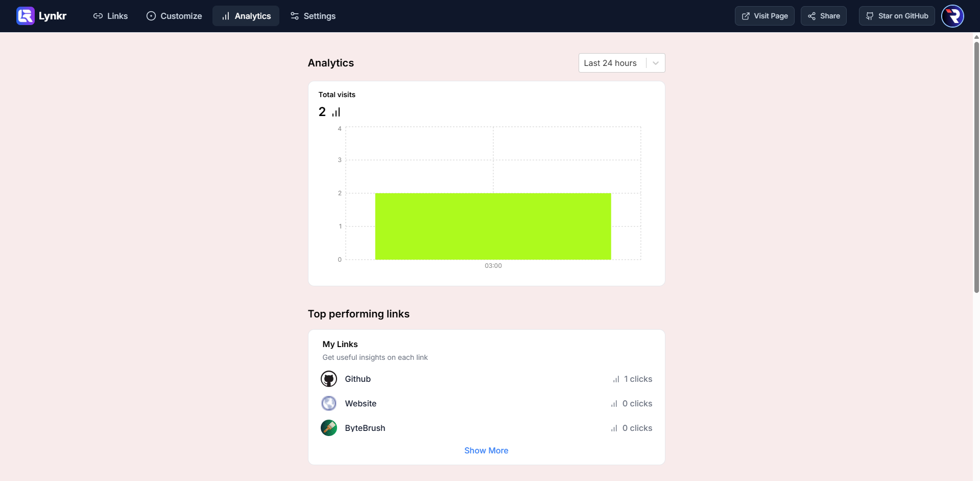Click the Lynkr logo icon
Image resolution: width=980 pixels, height=481 pixels.
coord(25,16)
